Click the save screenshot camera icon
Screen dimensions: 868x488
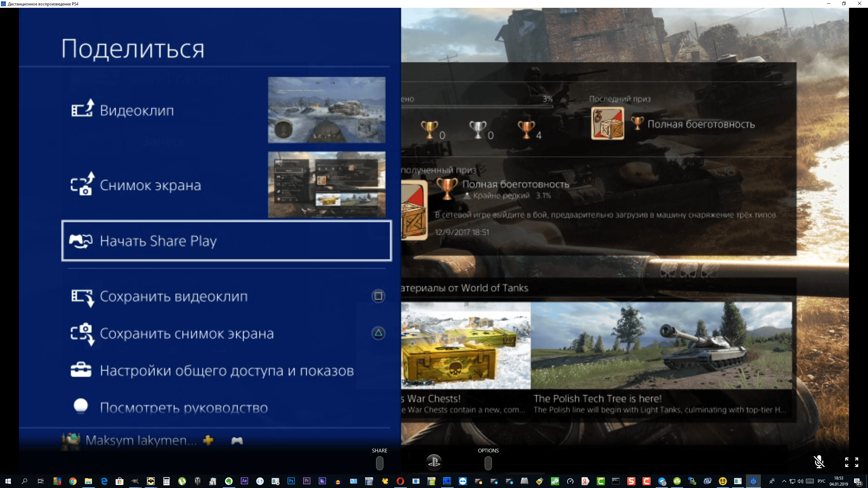(82, 334)
